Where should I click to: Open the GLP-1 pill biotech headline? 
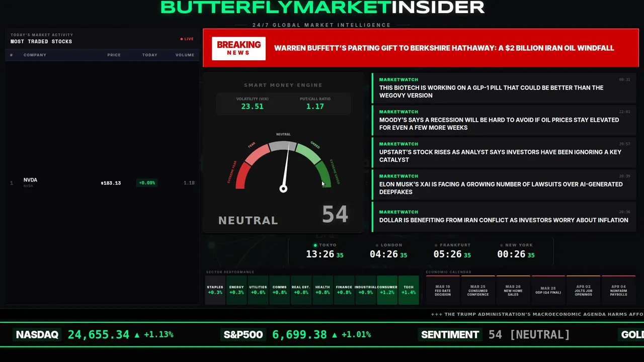click(504, 88)
